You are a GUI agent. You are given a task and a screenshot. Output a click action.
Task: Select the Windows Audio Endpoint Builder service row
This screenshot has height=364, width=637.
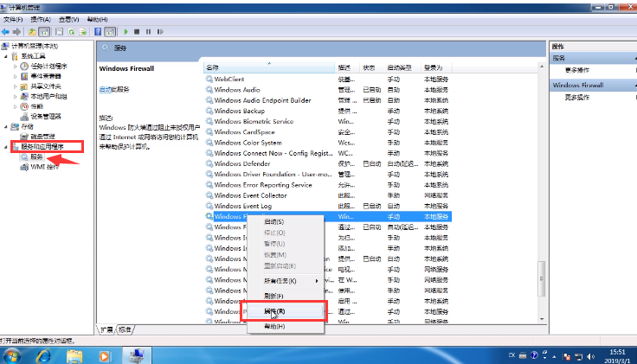[327, 100]
